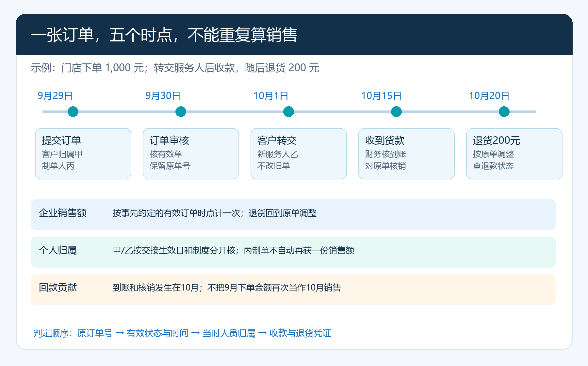588x366 pixels.
Task: Click the title 一张订单，五个时点
Action: coord(102,35)
